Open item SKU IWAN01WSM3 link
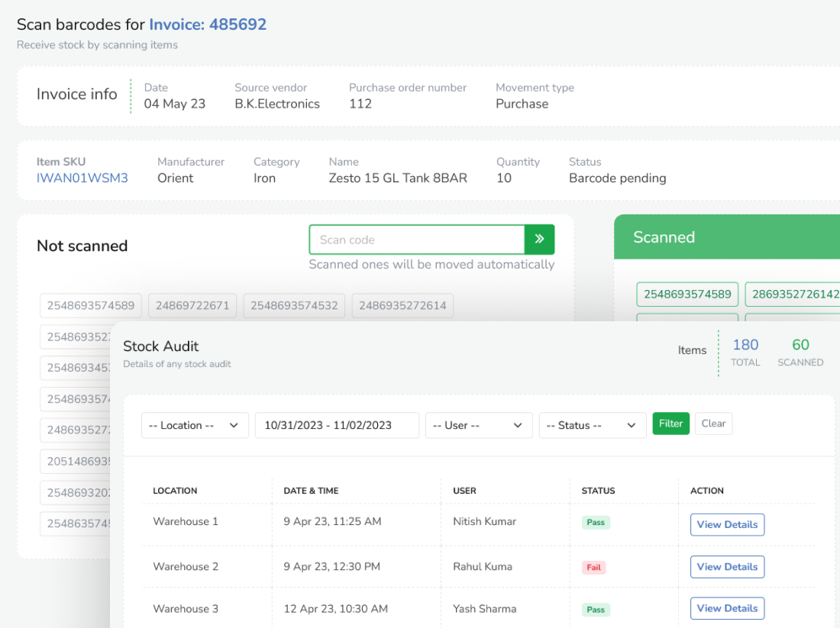840x628 pixels. click(82, 179)
